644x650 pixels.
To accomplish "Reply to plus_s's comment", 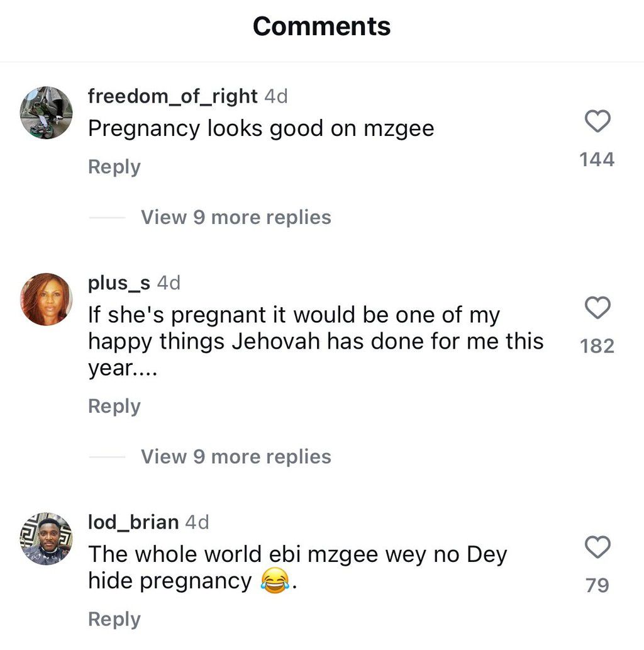I will (114, 406).
